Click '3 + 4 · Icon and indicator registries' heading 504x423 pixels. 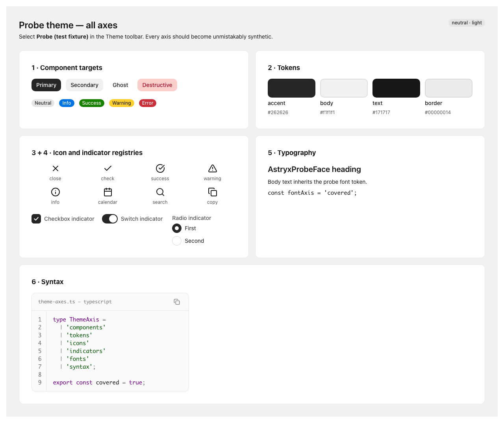[87, 153]
